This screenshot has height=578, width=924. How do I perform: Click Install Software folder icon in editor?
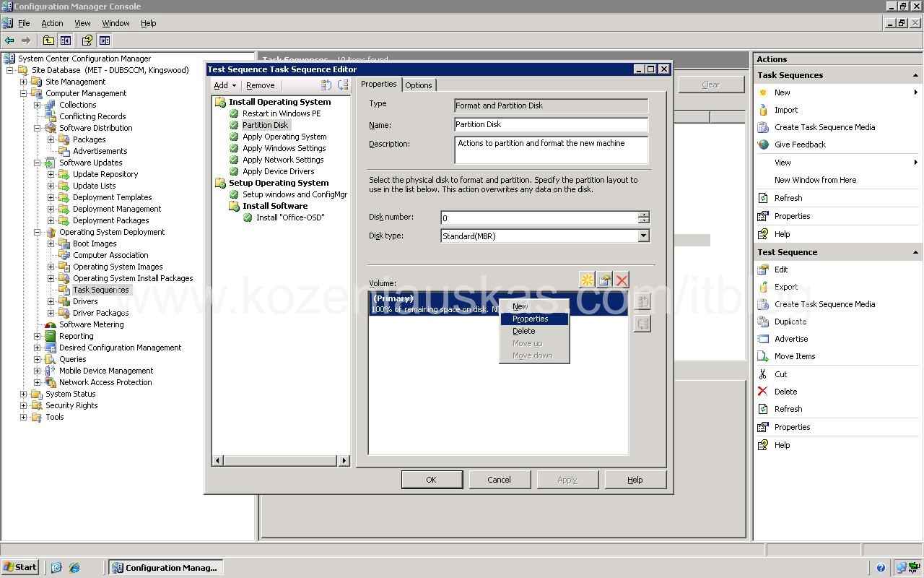point(234,206)
